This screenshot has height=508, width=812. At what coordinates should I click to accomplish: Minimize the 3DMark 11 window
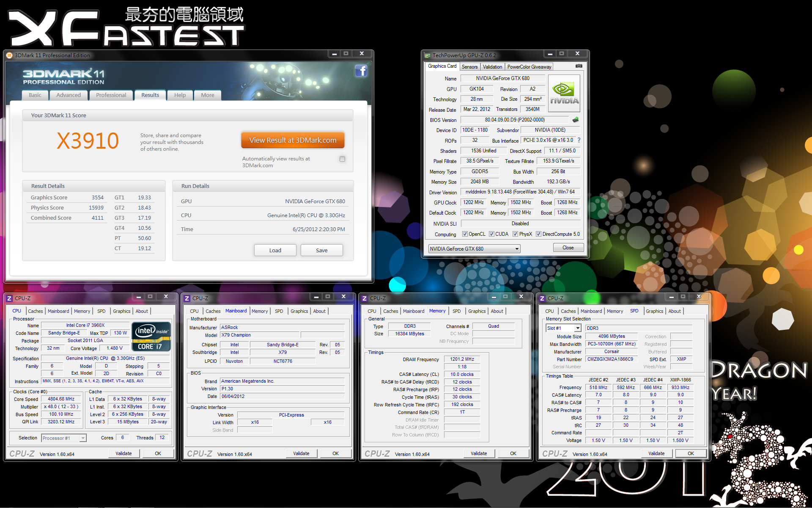tap(334, 54)
